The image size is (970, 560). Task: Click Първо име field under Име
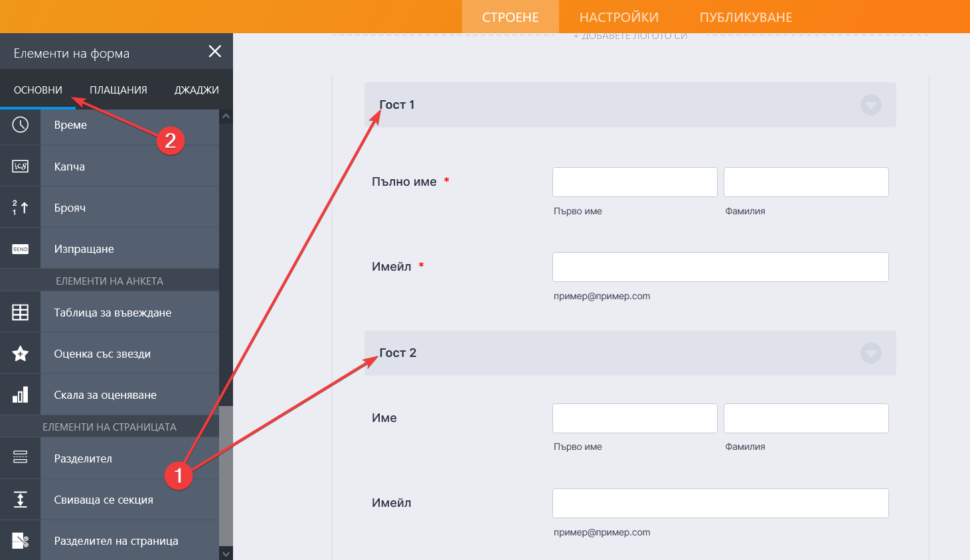(x=635, y=418)
